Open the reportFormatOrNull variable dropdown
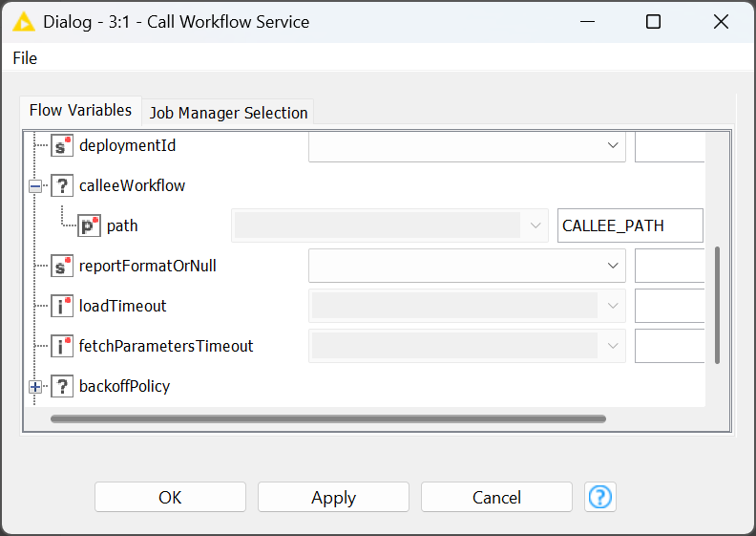The image size is (756, 536). point(467,267)
